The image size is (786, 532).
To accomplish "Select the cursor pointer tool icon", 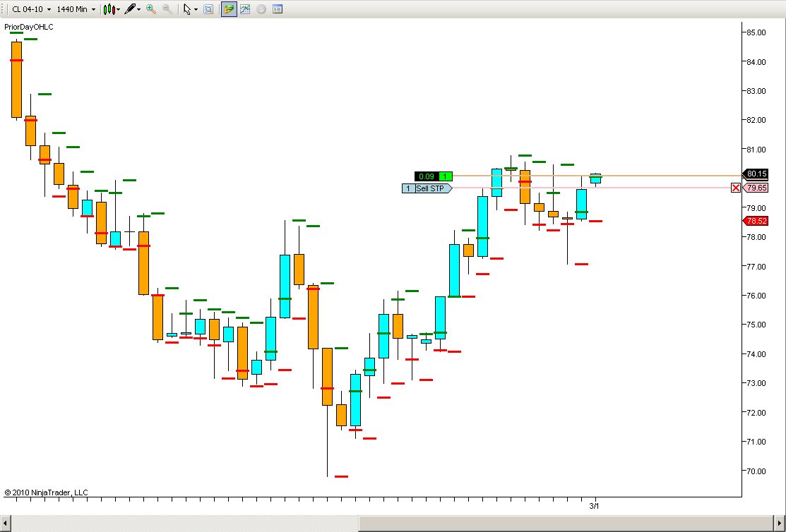I will click(187, 9).
